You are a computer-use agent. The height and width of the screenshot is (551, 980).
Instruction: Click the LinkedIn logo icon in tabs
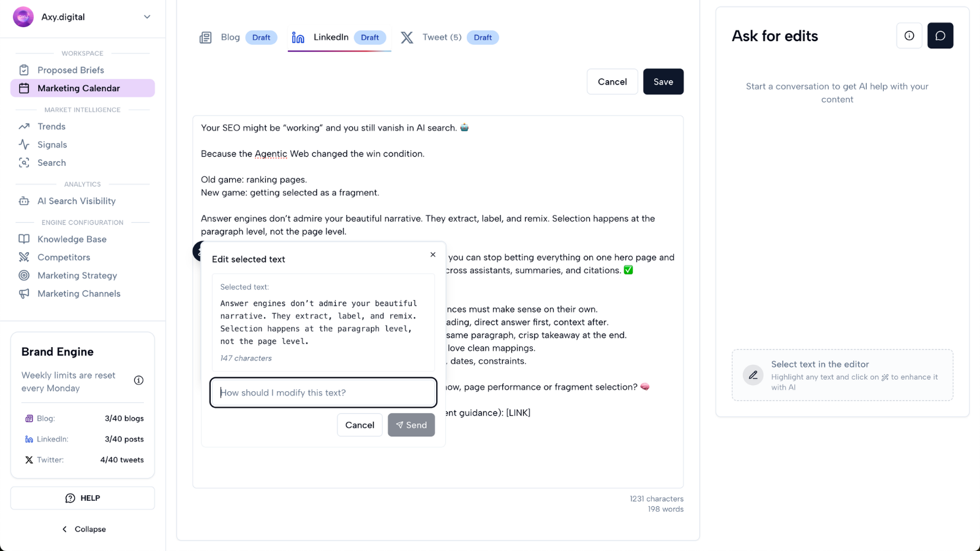[x=298, y=38]
